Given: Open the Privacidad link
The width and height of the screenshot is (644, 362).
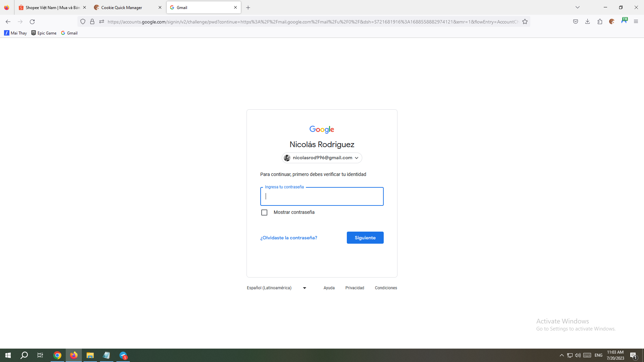Looking at the screenshot, I should tap(355, 288).
